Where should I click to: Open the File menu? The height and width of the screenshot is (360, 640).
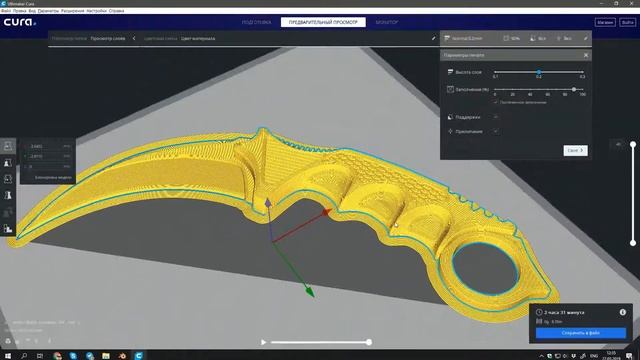pyautogui.click(x=6, y=11)
